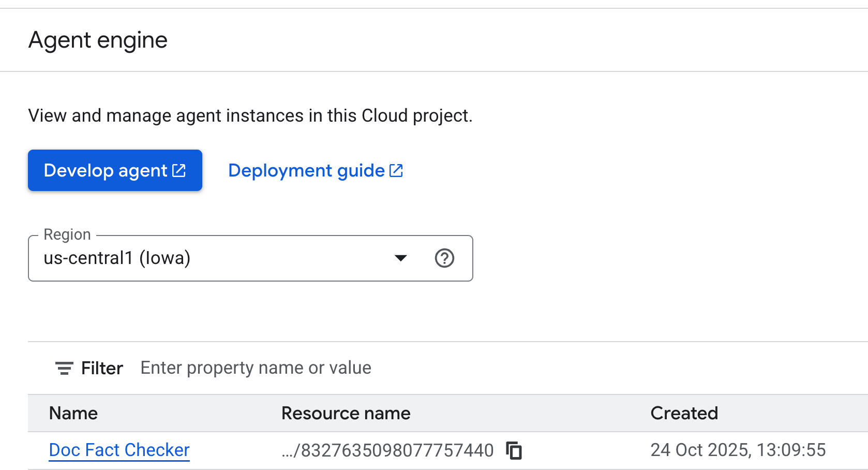
Task: Open the Deployment guide link
Action: coord(306,170)
